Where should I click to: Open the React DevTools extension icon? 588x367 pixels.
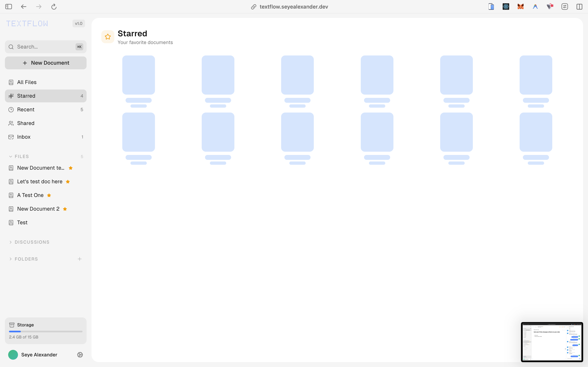pos(506,7)
